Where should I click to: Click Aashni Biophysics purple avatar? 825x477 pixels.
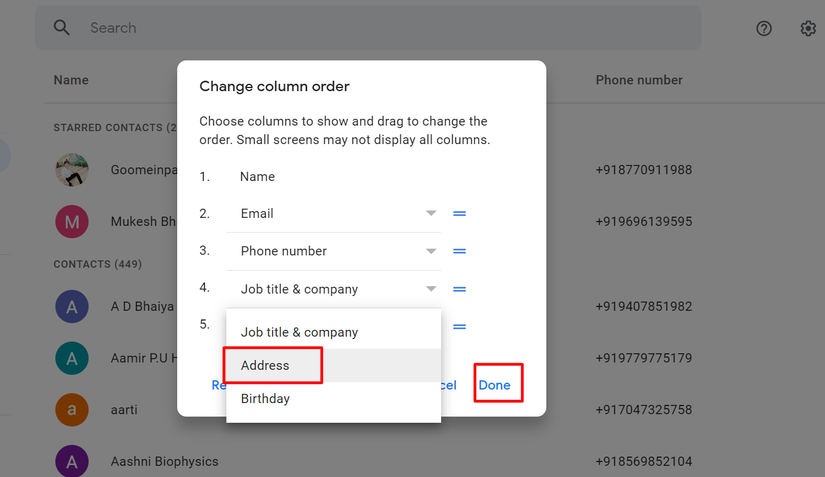[72, 461]
